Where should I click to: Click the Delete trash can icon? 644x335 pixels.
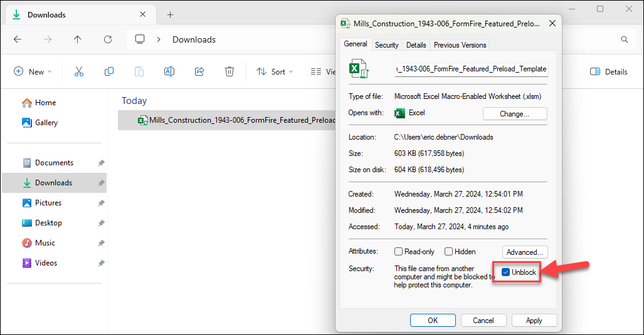(x=230, y=72)
